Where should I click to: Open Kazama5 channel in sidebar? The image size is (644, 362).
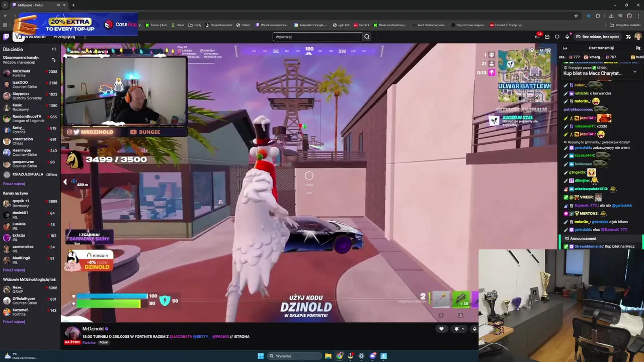[30, 312]
